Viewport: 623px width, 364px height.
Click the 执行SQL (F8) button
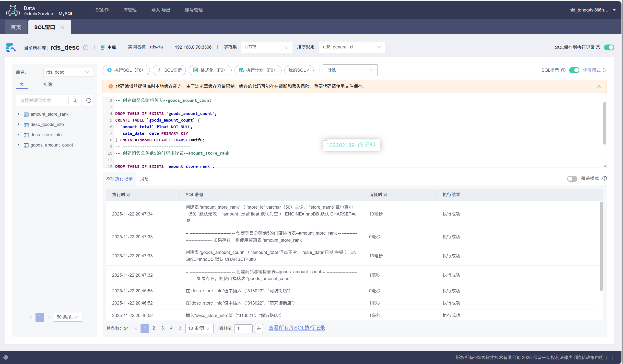[x=126, y=70]
